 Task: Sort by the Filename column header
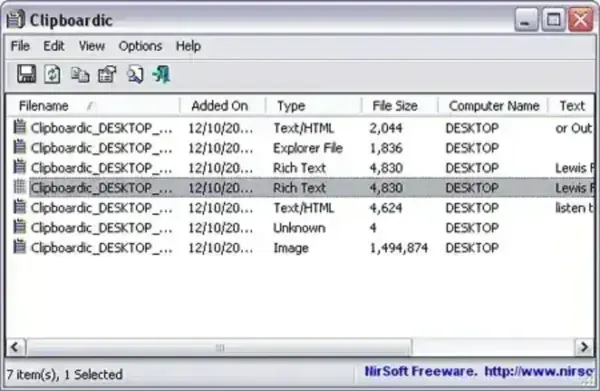click(93, 106)
